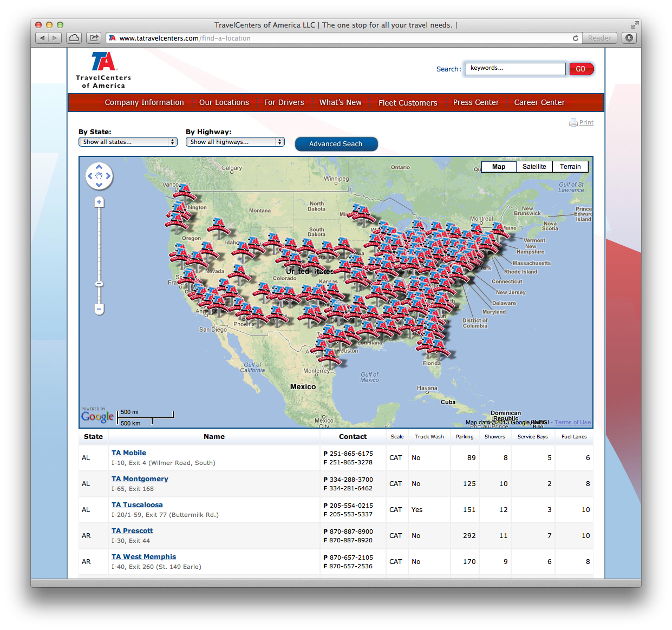The height and width of the screenshot is (630, 672).
Task: Click in the keywords search field
Action: 516,69
